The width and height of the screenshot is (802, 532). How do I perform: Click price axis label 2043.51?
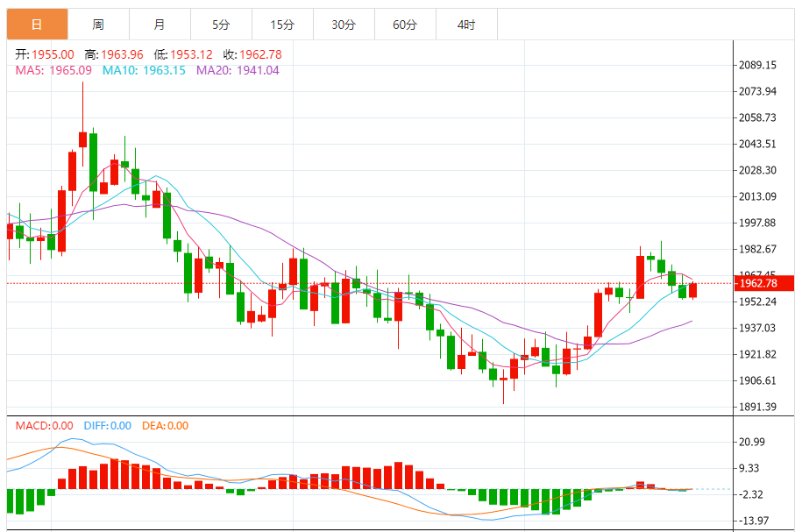[x=757, y=144]
